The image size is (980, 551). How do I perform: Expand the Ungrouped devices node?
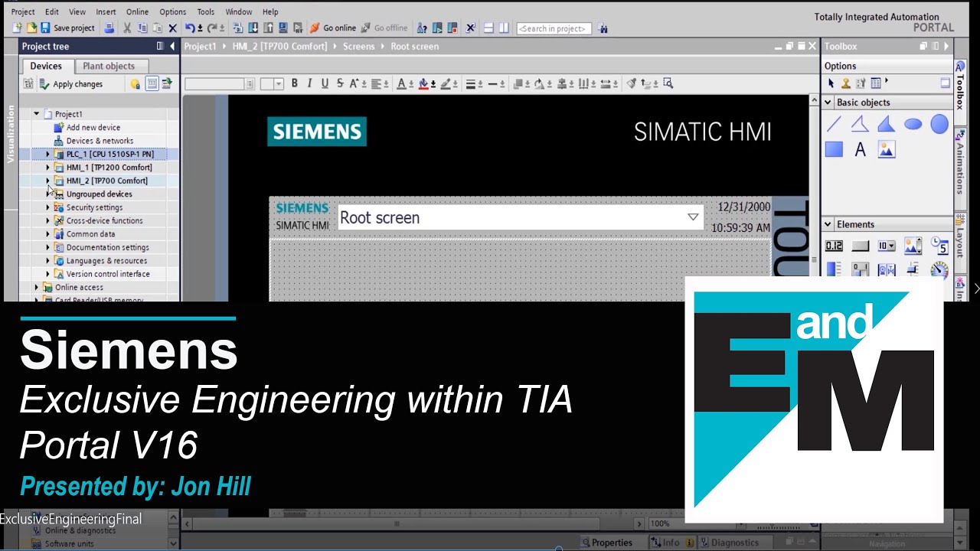(47, 194)
